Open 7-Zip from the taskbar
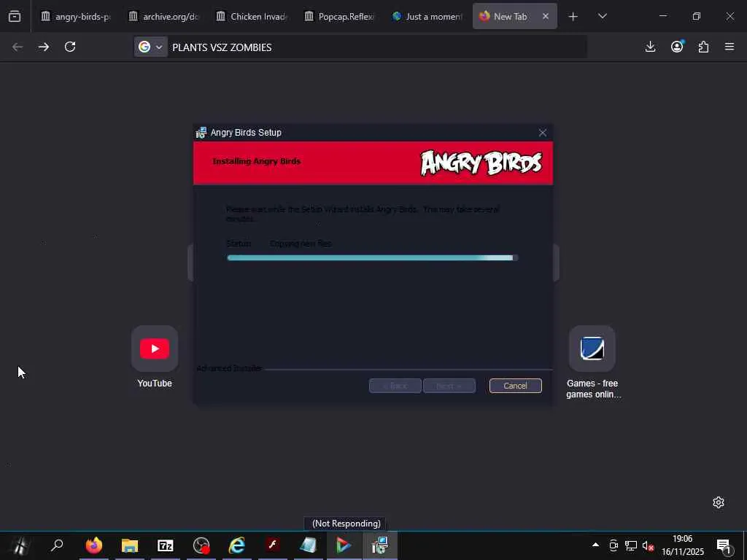The width and height of the screenshot is (747, 560). click(166, 545)
